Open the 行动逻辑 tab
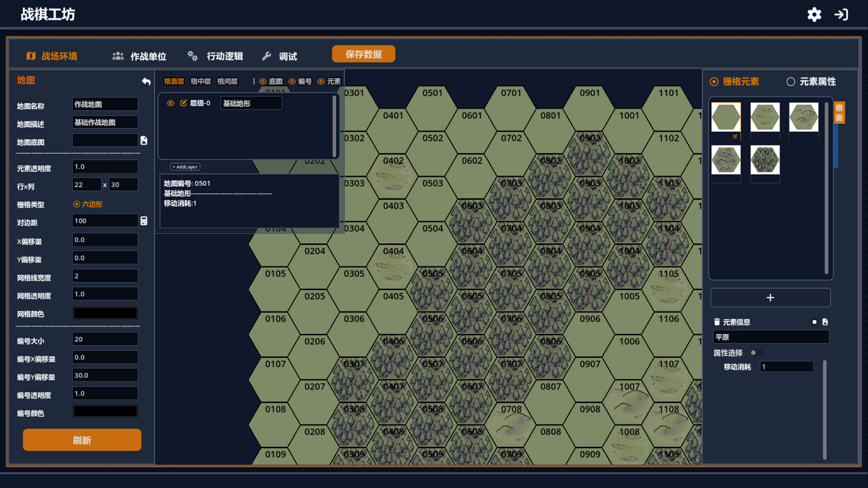The width and height of the screenshot is (868, 488). pos(215,56)
